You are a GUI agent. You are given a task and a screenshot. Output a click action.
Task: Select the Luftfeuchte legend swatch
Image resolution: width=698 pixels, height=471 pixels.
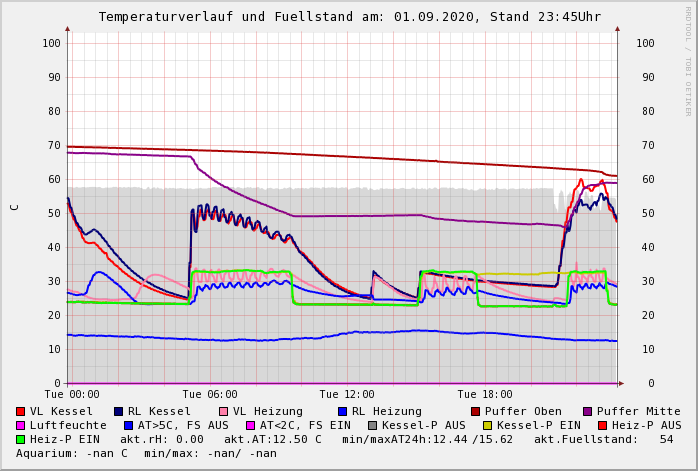[21, 425]
